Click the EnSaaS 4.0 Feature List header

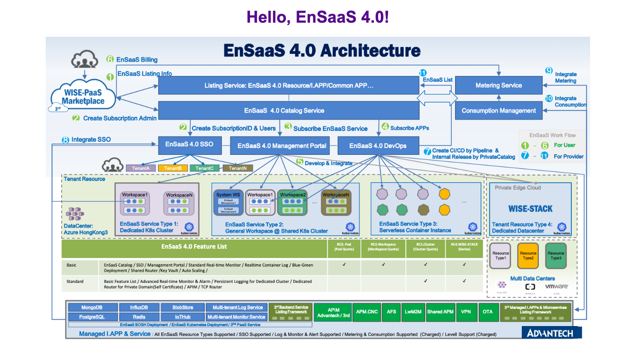[194, 247]
